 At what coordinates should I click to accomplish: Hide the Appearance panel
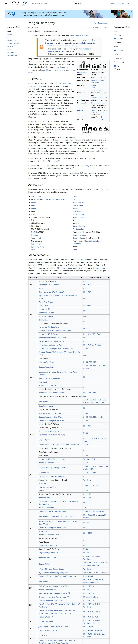(127, 27)
